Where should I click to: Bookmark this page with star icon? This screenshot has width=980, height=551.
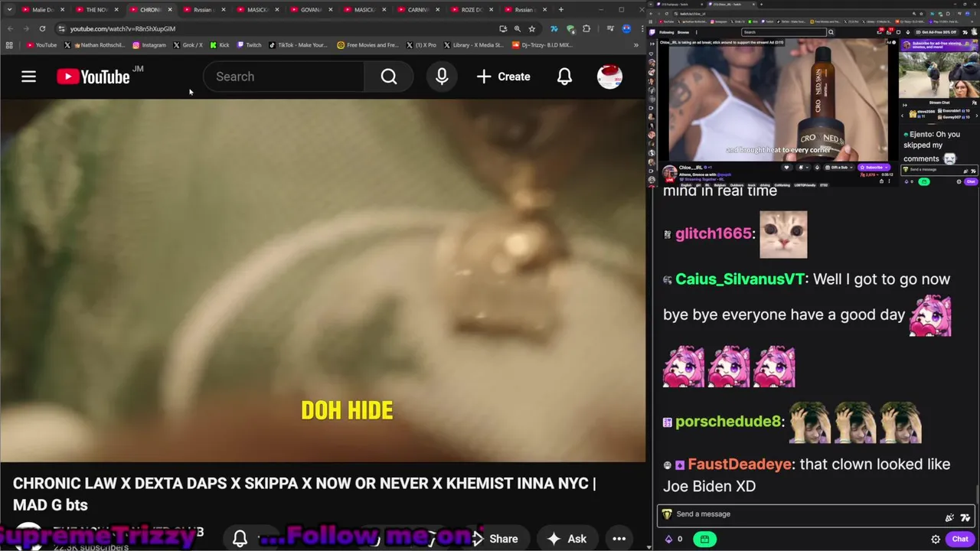click(531, 28)
